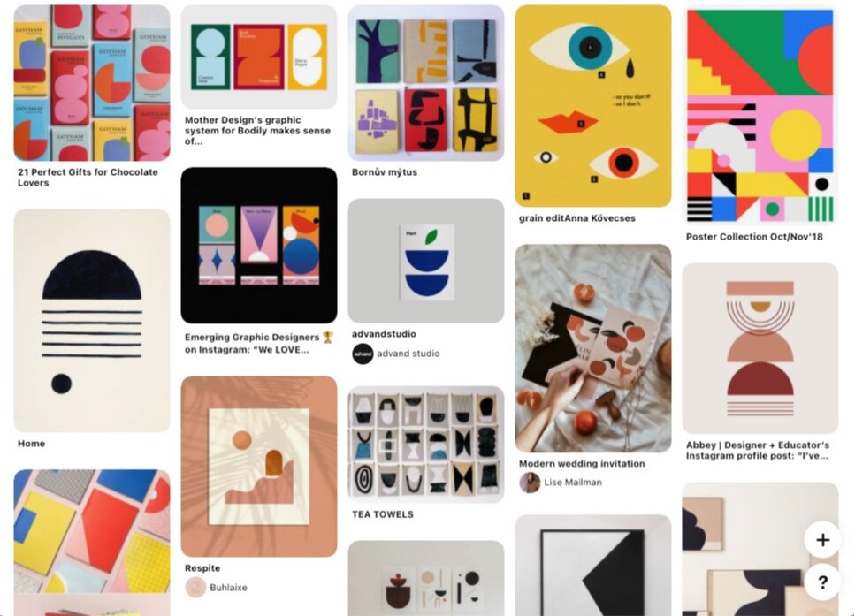Screen dimensions: 855x616
Task: Open Lise Mailman's profile avatar
Action: (530, 483)
